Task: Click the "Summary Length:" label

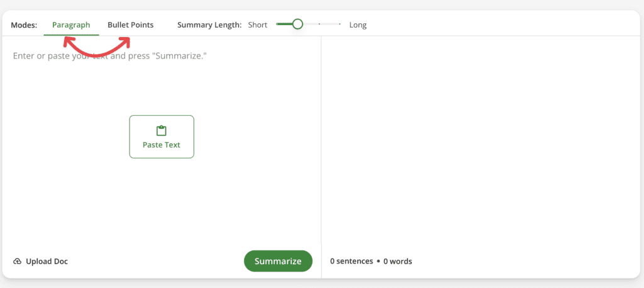Action: coord(209,25)
